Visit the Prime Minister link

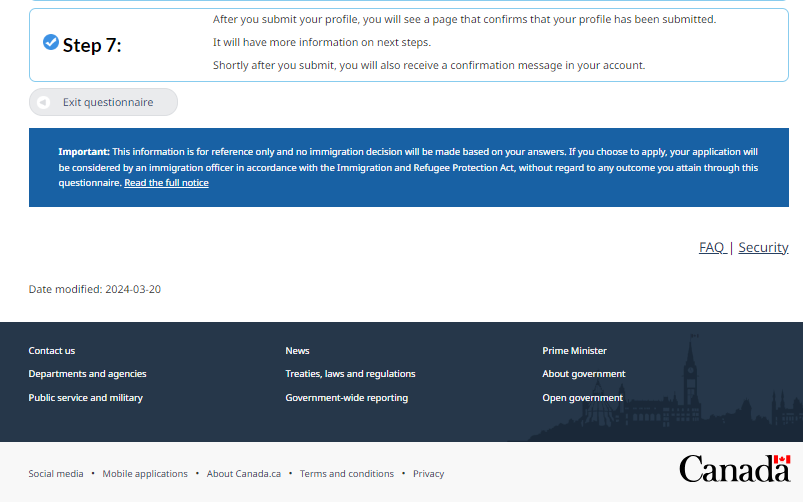tap(574, 351)
